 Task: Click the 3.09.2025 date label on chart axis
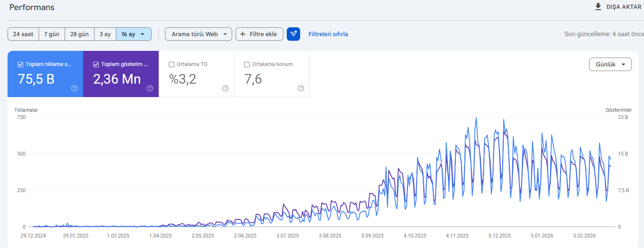click(372, 236)
